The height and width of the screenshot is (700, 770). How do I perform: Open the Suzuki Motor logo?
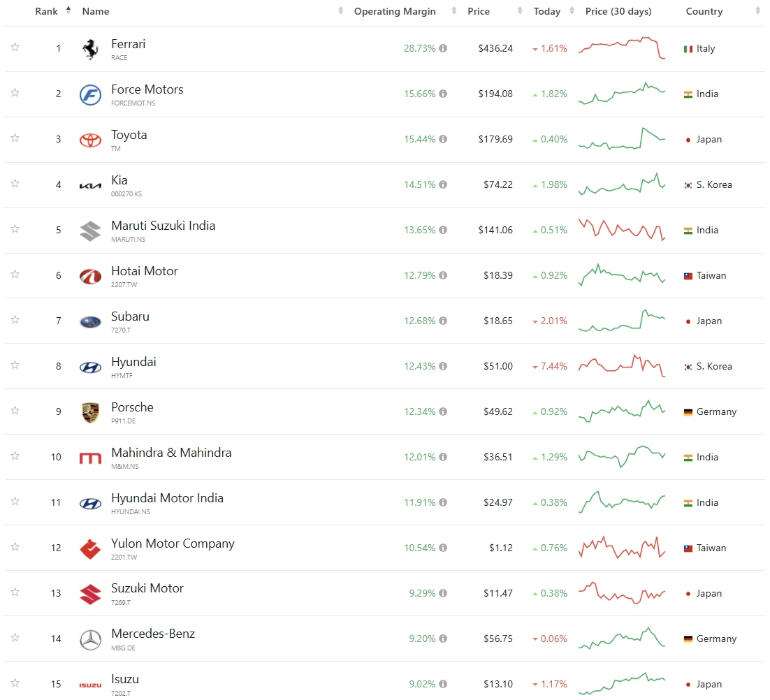90,595
